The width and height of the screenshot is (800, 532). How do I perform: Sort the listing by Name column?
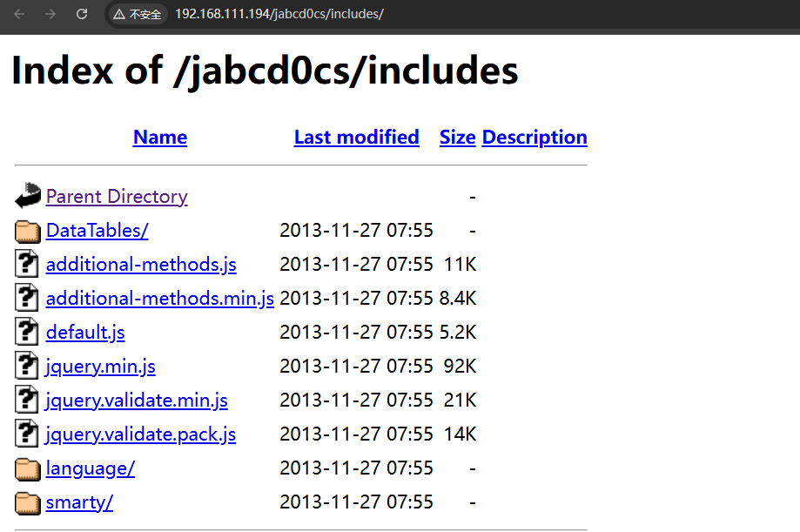(x=160, y=137)
